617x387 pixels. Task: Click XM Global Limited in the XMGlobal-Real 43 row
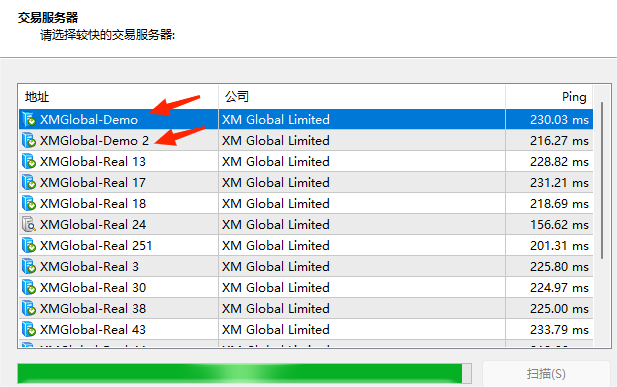pos(275,329)
